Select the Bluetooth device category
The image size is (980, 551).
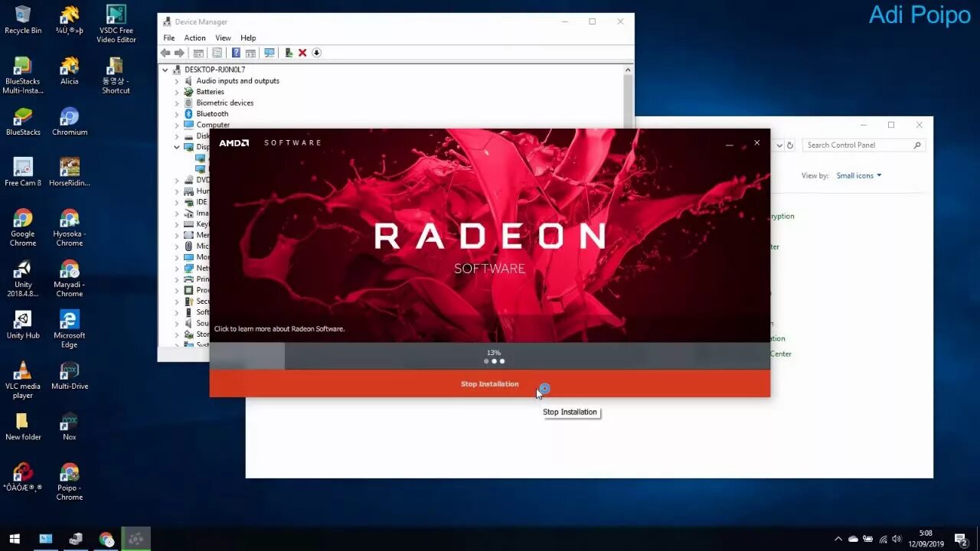tap(212, 114)
